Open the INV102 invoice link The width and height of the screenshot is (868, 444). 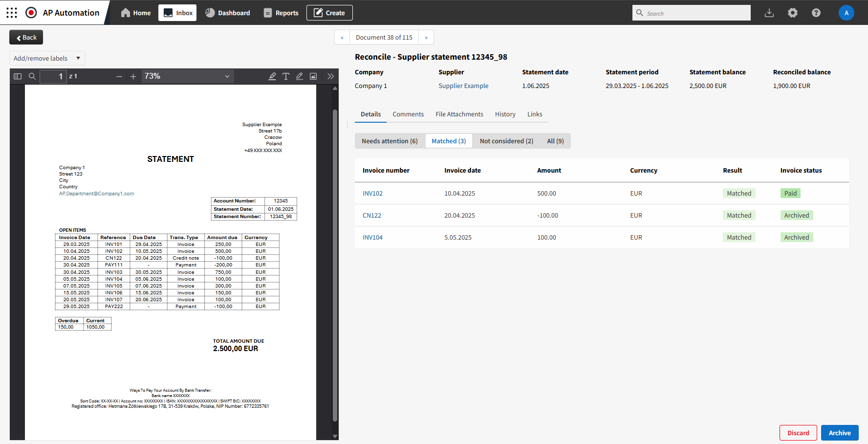[x=372, y=194]
